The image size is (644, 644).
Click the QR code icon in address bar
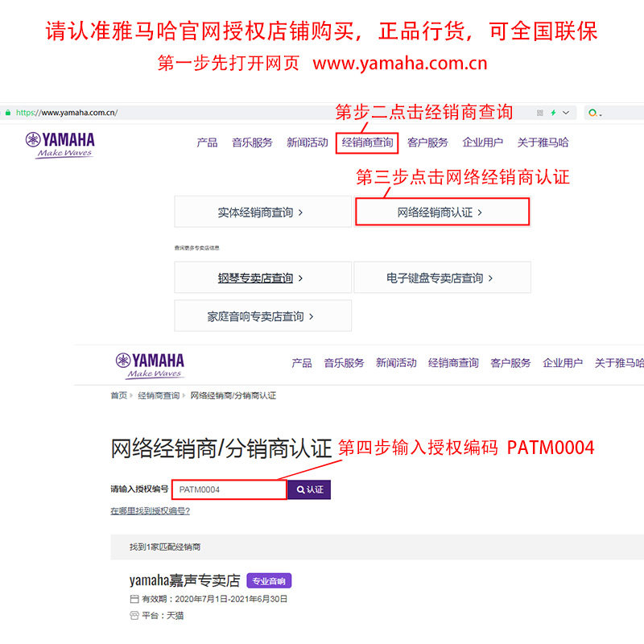[540, 113]
